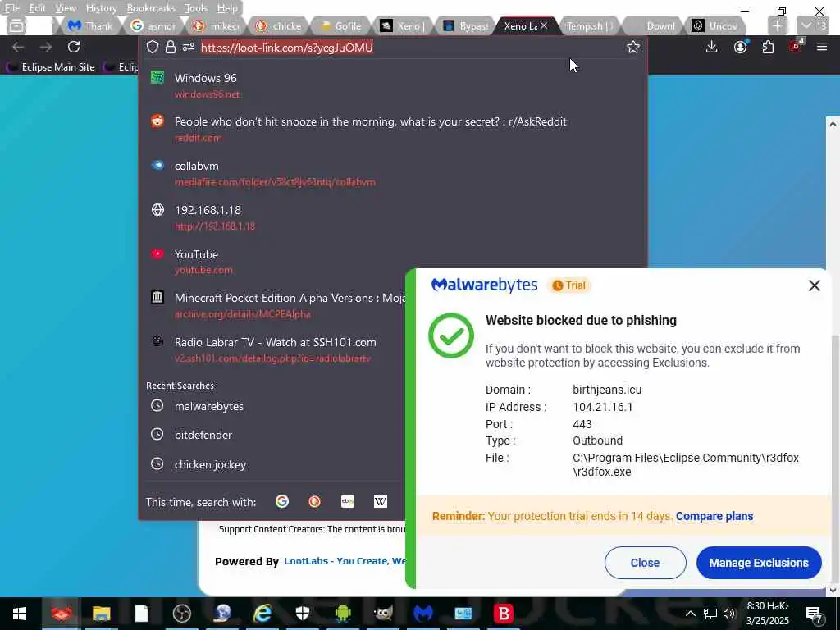Click the uBlock Origin toolbar icon
This screenshot has width=840, height=630.
[x=796, y=46]
